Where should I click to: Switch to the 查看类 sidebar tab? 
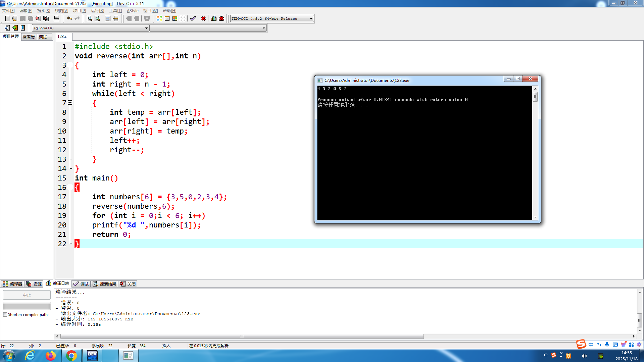tap(29, 37)
